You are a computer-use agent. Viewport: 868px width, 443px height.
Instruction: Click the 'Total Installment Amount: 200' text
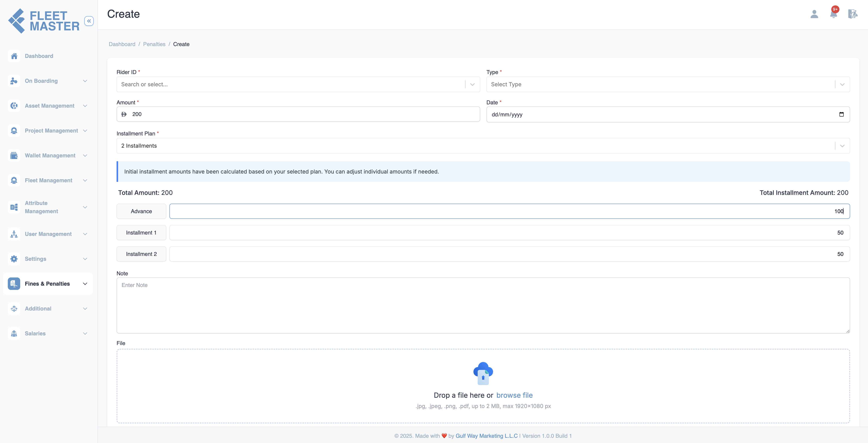pos(804,193)
